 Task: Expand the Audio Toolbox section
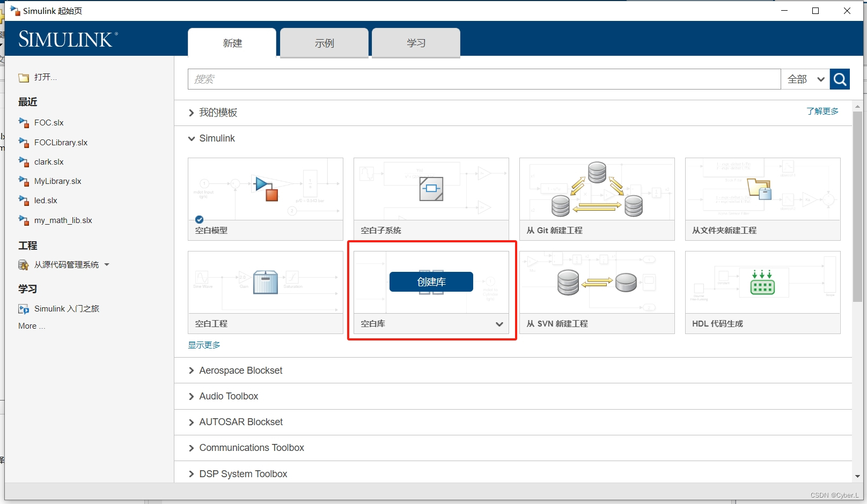[x=192, y=396]
